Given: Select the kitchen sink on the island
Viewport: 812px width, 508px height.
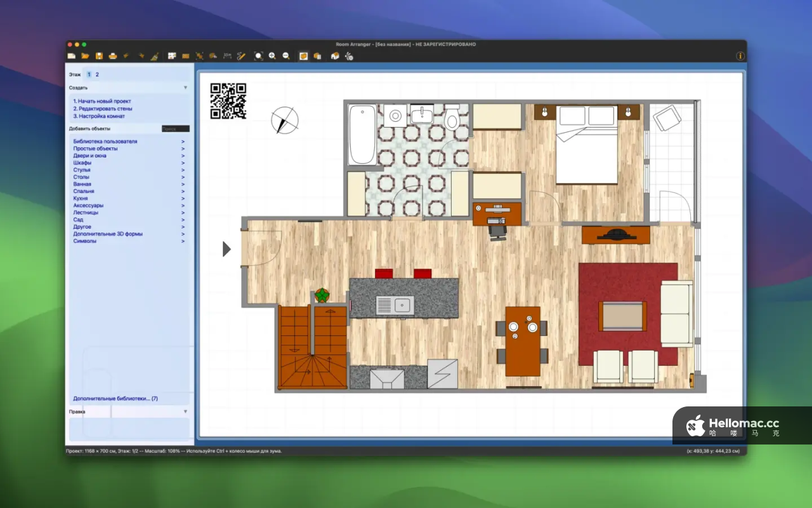Looking at the screenshot, I should [x=395, y=305].
